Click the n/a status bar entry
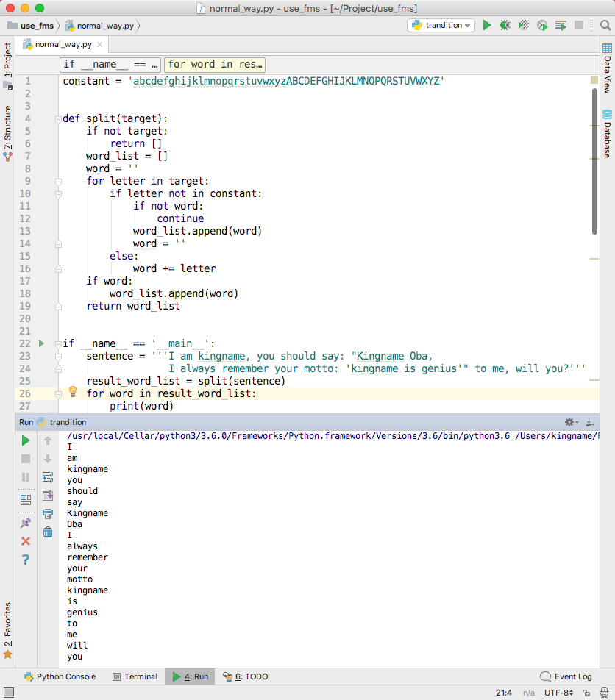The width and height of the screenshot is (615, 700). coord(528,693)
